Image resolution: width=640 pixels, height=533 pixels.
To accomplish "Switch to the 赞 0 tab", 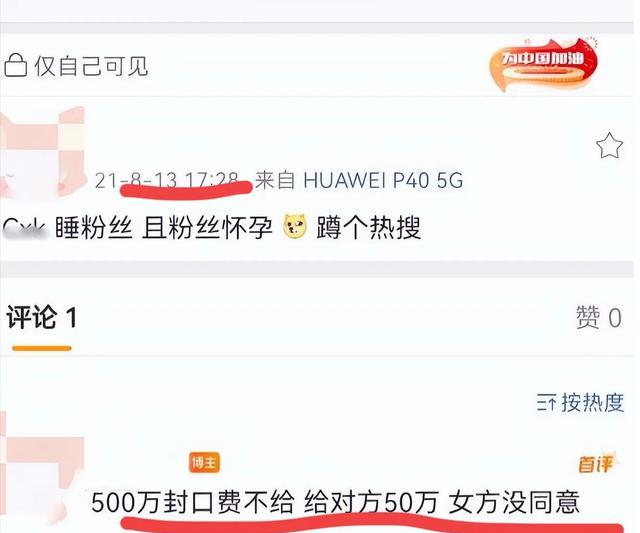I will click(x=599, y=317).
